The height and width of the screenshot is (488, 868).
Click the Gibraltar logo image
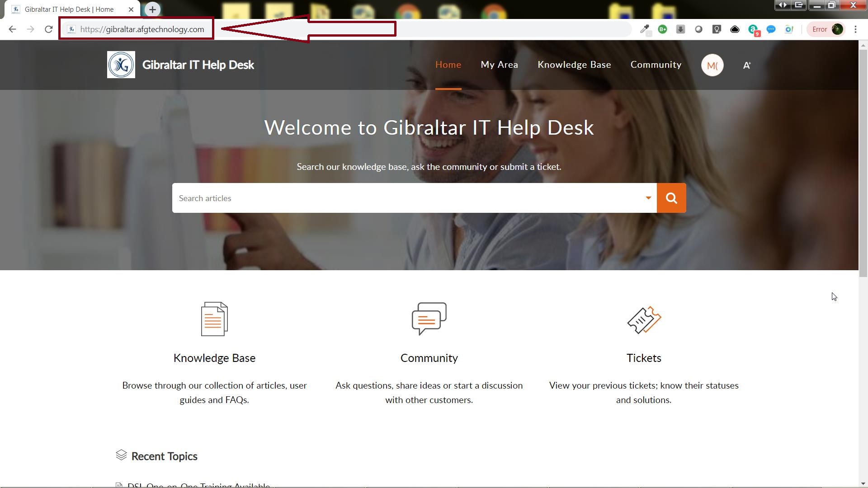pos(121,65)
